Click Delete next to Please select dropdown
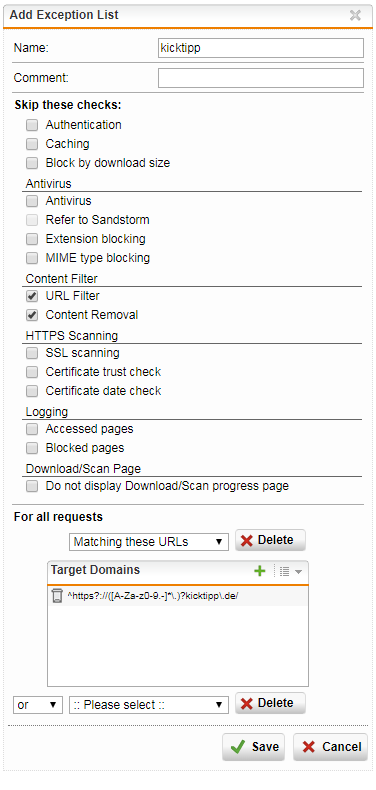This screenshot has height=790, width=376. pyautogui.click(x=270, y=703)
